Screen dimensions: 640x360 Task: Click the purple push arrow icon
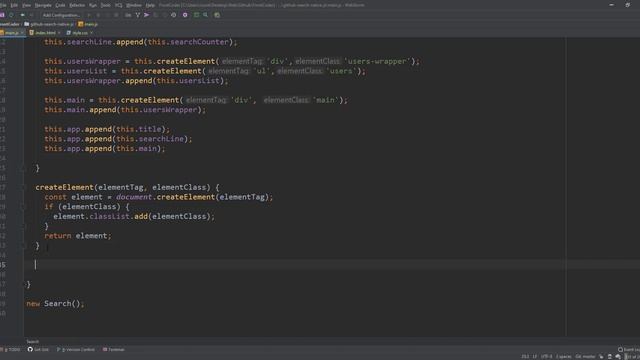tap(147, 15)
